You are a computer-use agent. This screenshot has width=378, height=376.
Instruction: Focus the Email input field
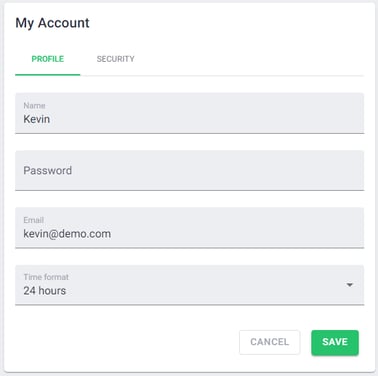[x=189, y=228]
